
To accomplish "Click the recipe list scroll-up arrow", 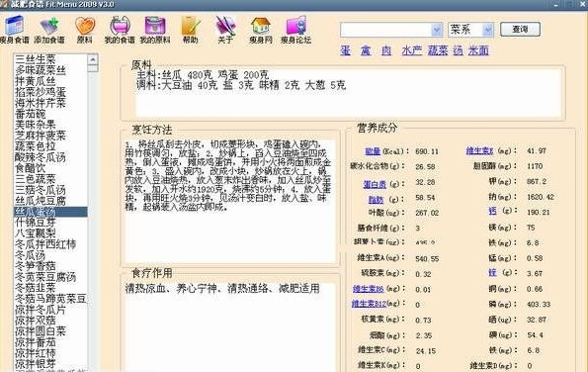I will pos(92,59).
